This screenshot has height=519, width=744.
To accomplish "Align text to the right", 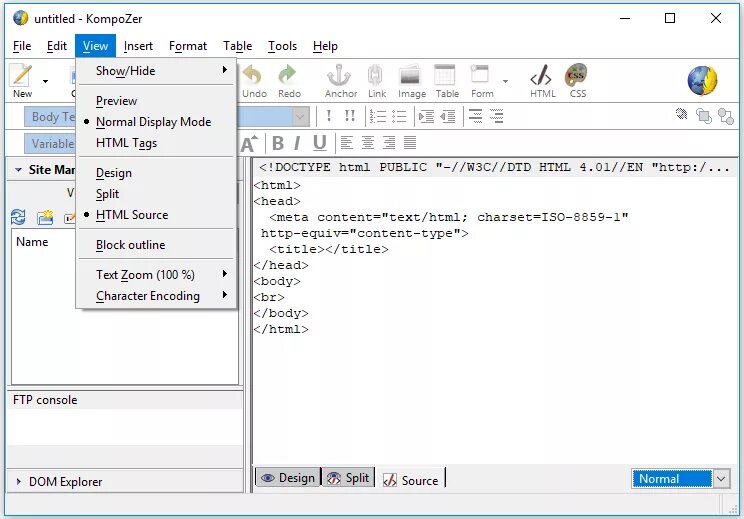I will click(389, 143).
